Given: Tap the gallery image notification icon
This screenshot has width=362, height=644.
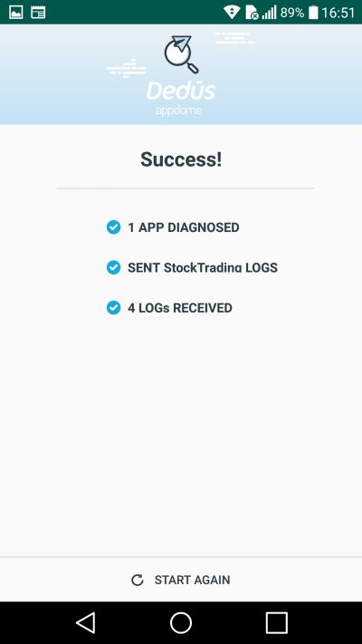Looking at the screenshot, I should [16, 13].
